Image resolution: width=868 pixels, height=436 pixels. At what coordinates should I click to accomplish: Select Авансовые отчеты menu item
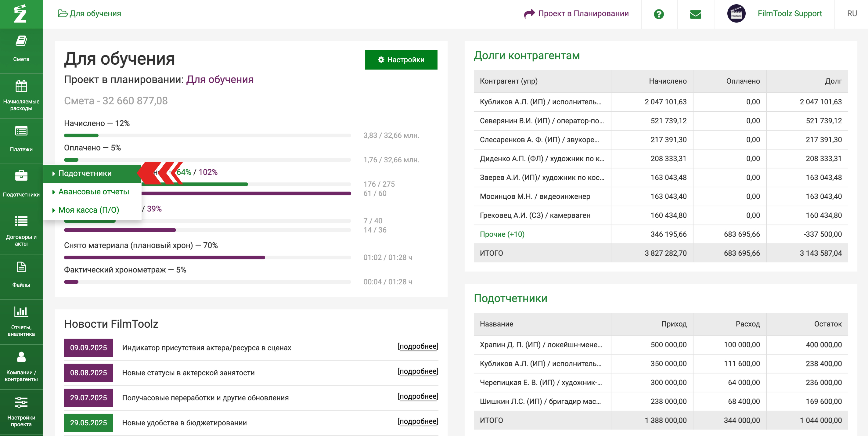tap(94, 192)
